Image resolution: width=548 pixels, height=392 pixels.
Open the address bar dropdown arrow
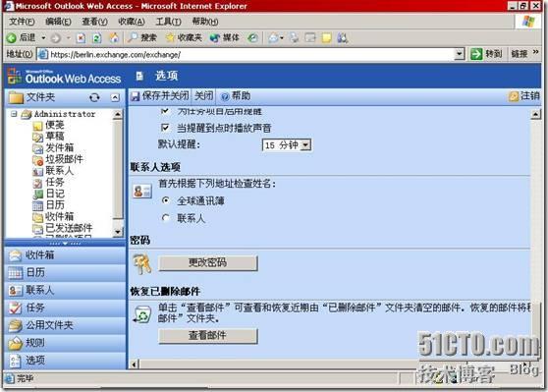pos(459,54)
